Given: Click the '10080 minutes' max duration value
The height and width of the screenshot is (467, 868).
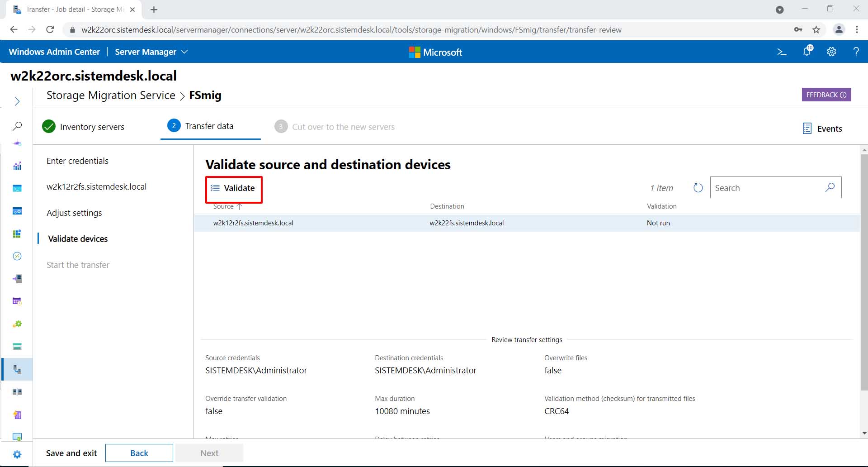Looking at the screenshot, I should coord(402,411).
